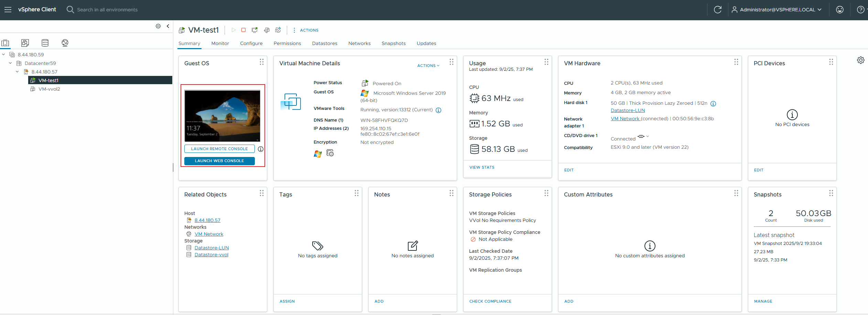Click the Take Snapshot toolbar icon

pos(278,30)
